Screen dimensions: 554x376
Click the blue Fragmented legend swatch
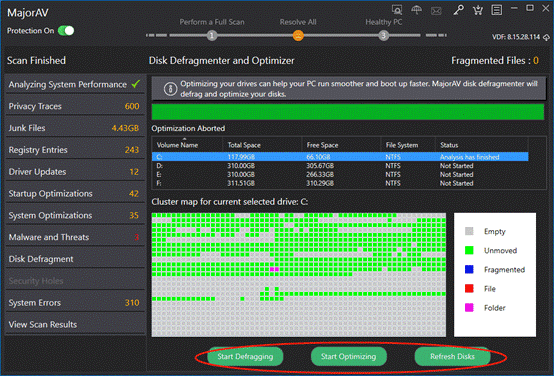tap(469, 269)
